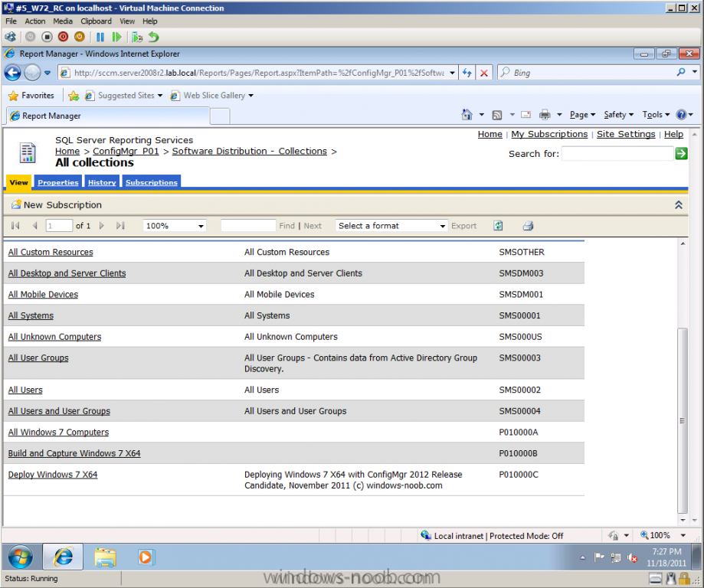Open the Site Settings link

[x=626, y=134]
